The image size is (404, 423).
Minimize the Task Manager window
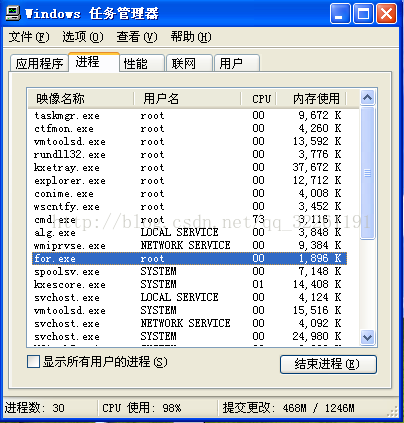(x=340, y=14)
